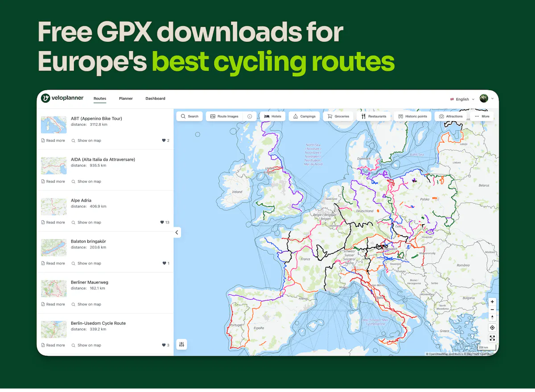This screenshot has height=392, width=535.
Task: Select the Balaton bringakör route title
Action: [88, 241]
